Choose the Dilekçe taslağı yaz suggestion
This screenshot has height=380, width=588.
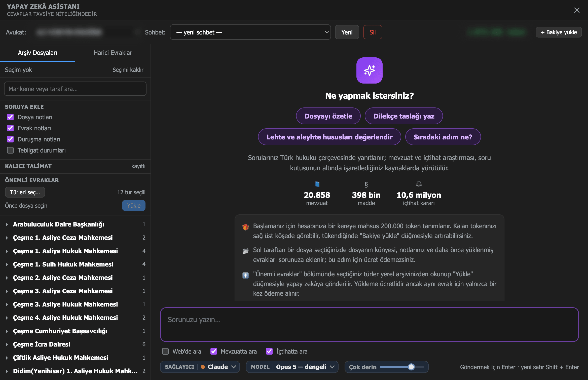[x=404, y=116]
